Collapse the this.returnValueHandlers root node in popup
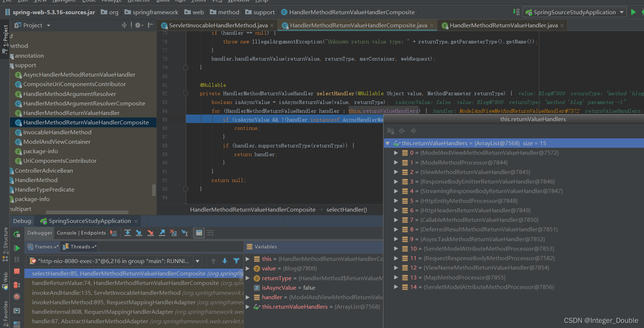This screenshot has width=644, height=328. click(x=387, y=143)
